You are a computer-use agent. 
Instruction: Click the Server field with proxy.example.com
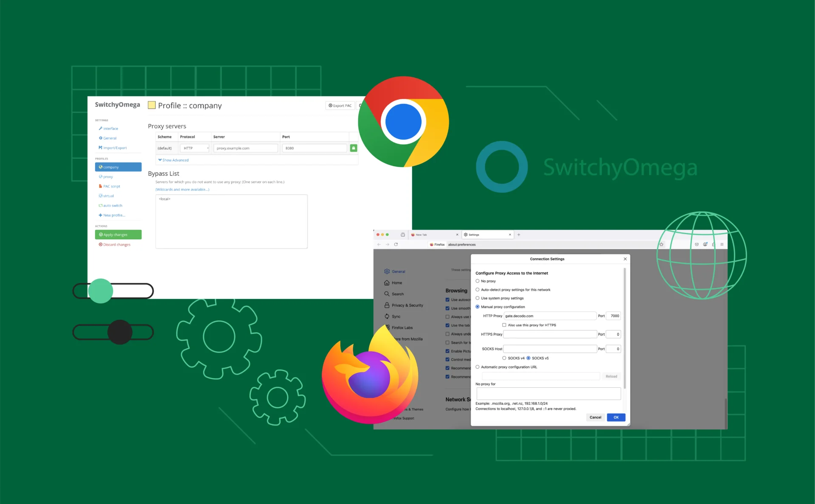click(x=246, y=148)
